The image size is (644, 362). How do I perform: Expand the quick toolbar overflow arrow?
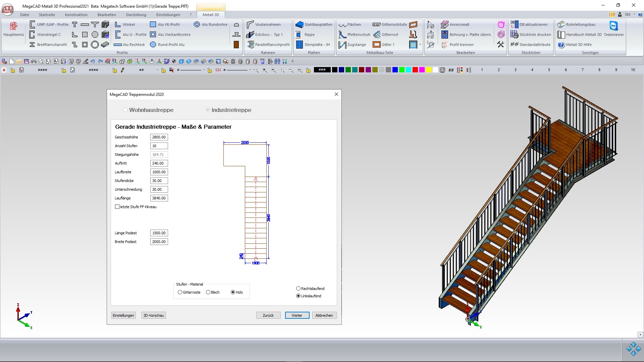292,61
